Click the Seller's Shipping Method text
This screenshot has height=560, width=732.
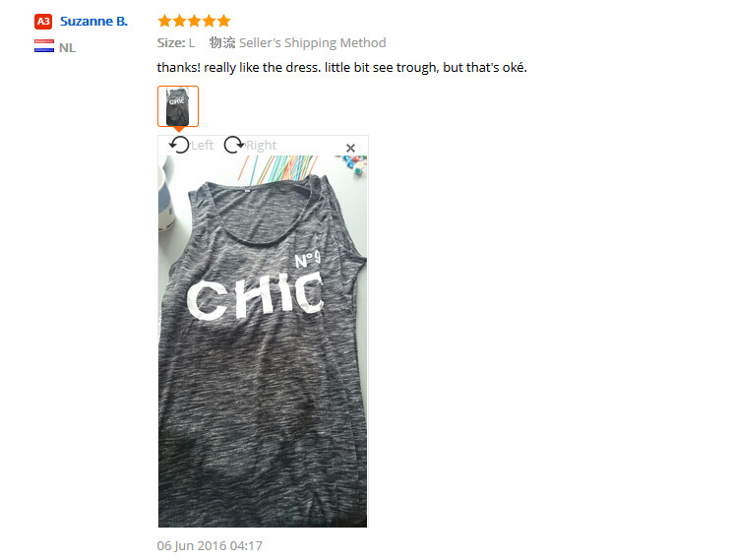[312, 43]
